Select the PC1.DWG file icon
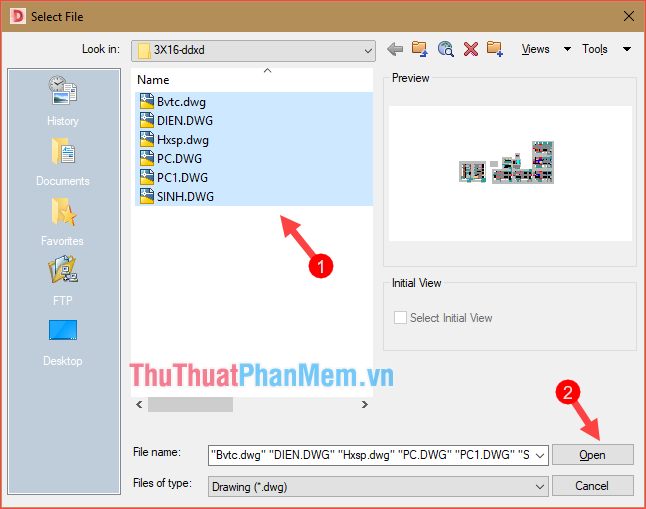Image resolution: width=646 pixels, height=509 pixels. coord(147,177)
